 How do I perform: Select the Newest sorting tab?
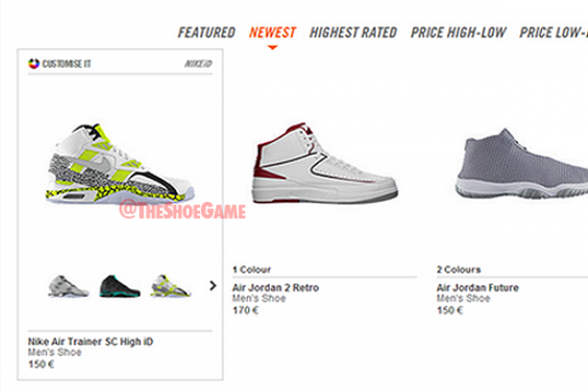(272, 33)
